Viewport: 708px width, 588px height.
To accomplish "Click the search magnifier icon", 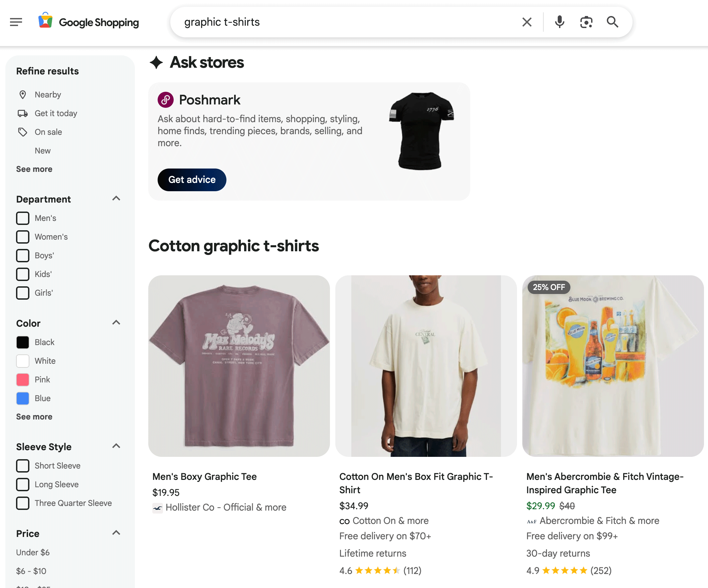I will pos(612,22).
